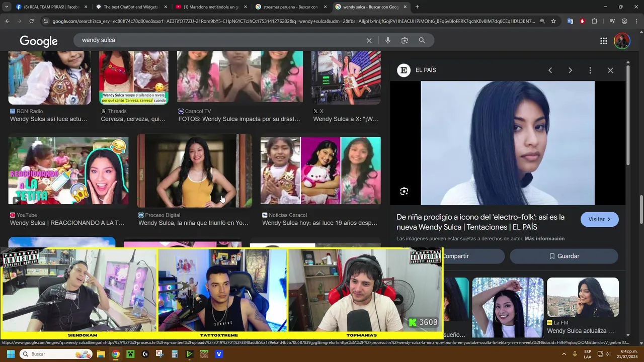Click the Visitar button
644x362 pixels.
(599, 219)
